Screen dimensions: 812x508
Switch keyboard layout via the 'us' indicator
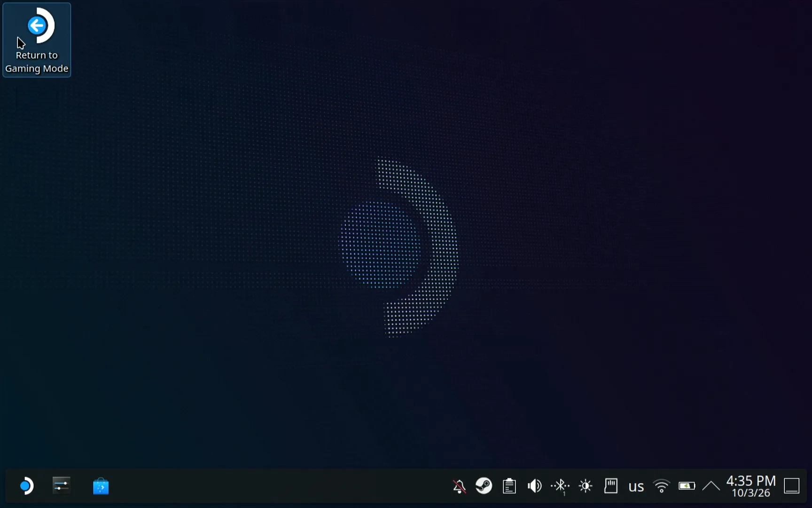(x=636, y=486)
